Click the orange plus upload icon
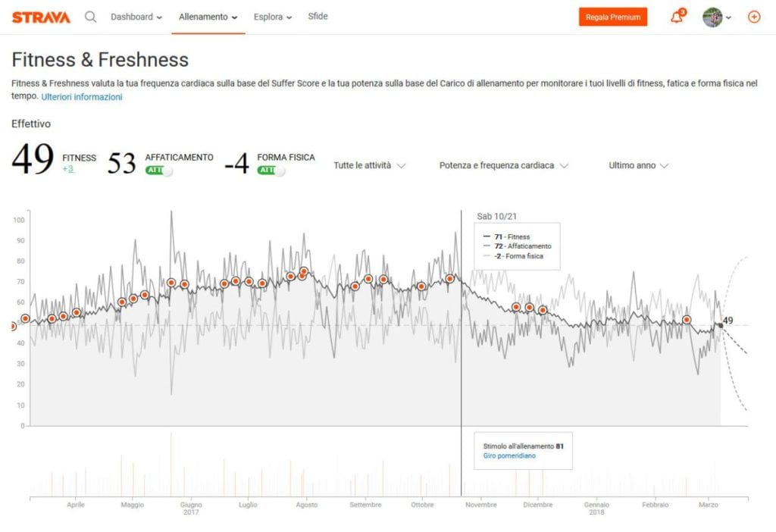Image resolution: width=776 pixels, height=532 pixels. (x=754, y=17)
